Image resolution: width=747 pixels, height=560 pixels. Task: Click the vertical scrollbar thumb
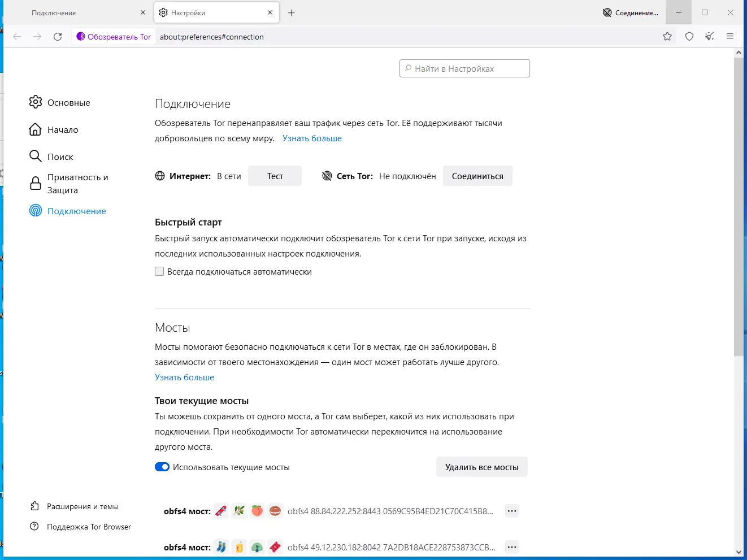(x=739, y=207)
